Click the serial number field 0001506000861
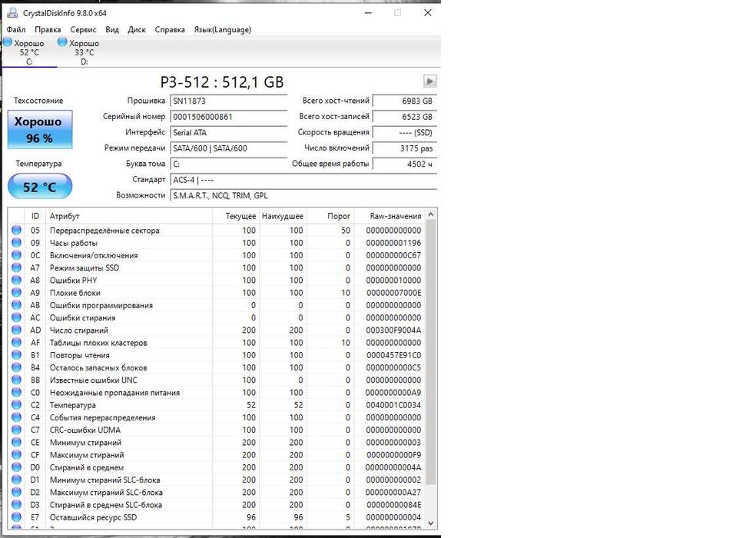756x538 pixels. click(x=228, y=117)
